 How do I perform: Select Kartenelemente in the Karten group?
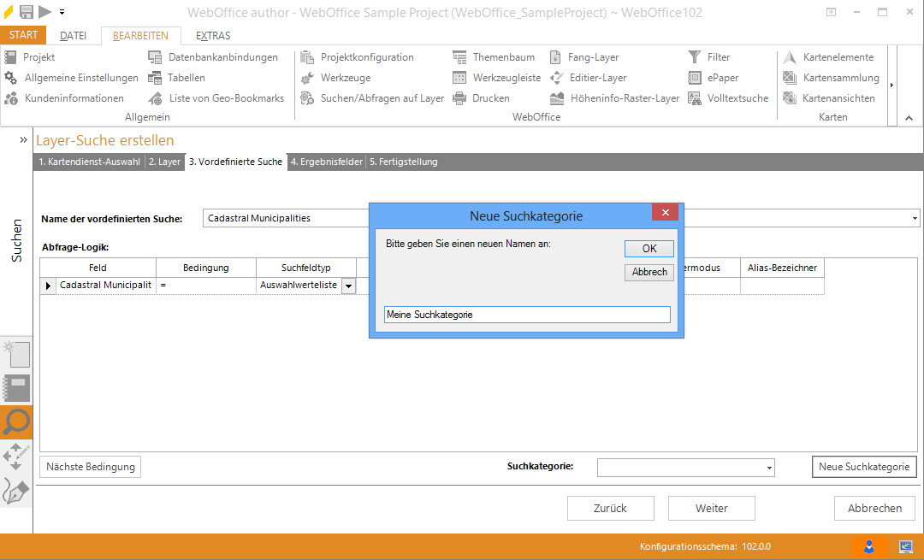(838, 57)
